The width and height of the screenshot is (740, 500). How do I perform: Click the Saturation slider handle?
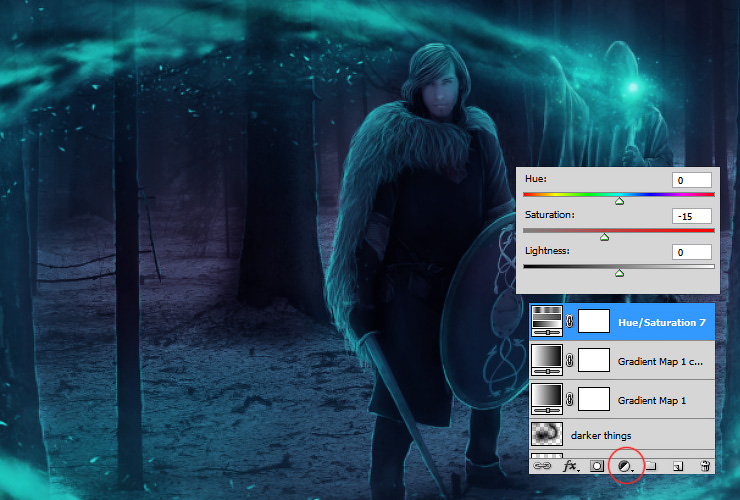click(x=605, y=237)
